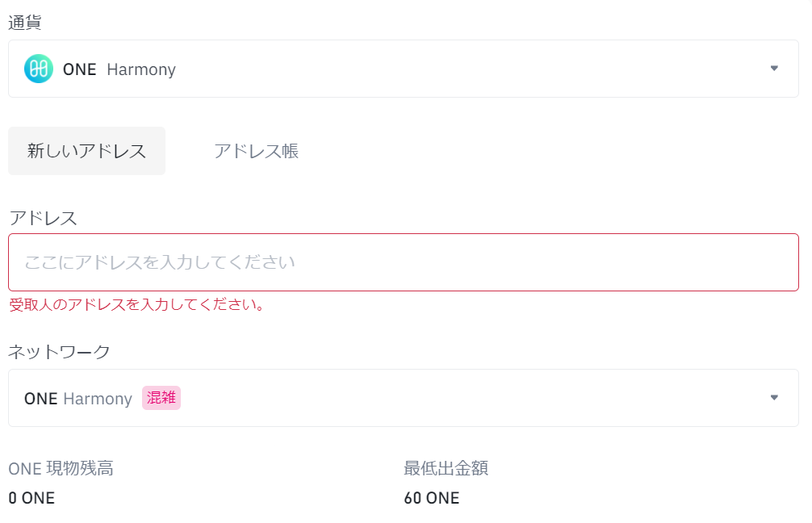
Task: Open the currency dropdown via its arrow
Action: pyautogui.click(x=774, y=69)
